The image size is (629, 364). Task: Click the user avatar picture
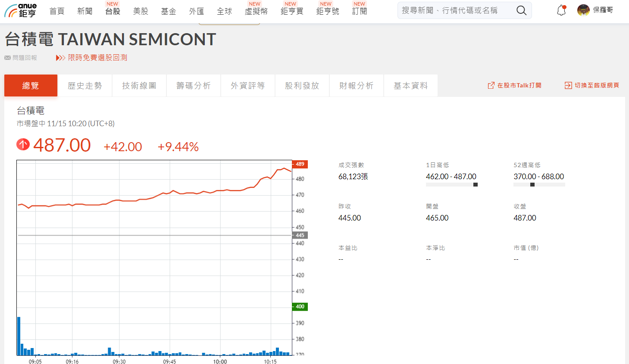tap(583, 10)
